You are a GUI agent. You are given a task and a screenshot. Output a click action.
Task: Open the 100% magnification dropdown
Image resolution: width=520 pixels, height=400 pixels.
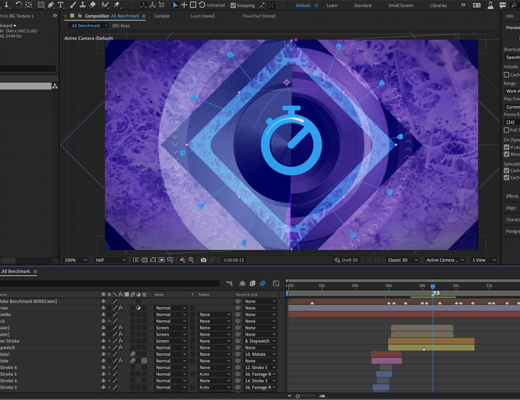point(76,260)
